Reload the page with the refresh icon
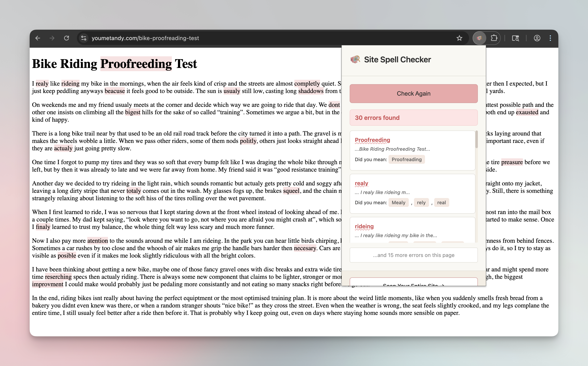588x366 pixels. (67, 38)
